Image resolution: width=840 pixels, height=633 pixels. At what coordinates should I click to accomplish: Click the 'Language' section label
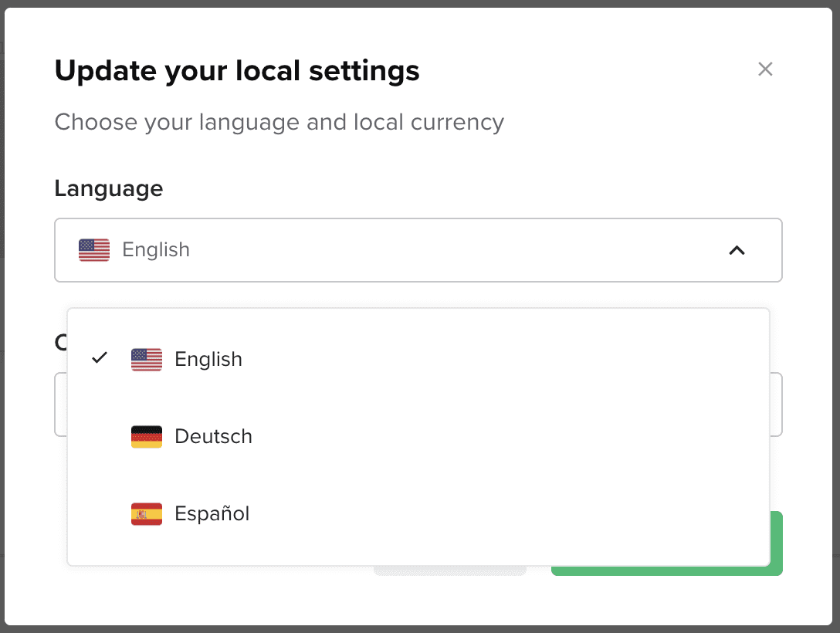(x=108, y=188)
